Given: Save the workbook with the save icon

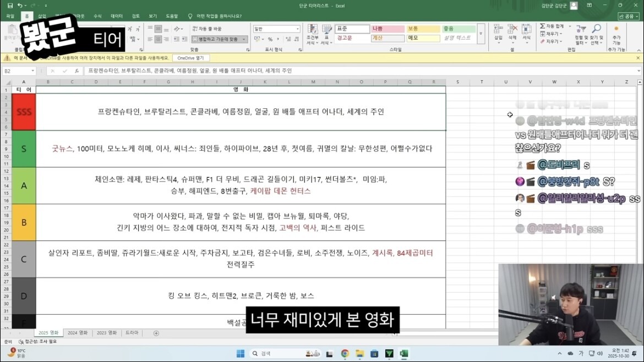Looking at the screenshot, I should point(10,6).
